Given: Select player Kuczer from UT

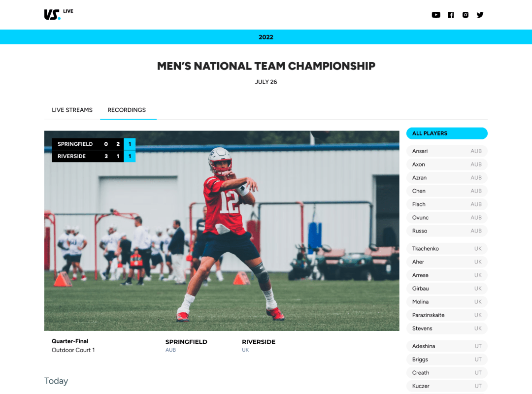Looking at the screenshot, I should pyautogui.click(x=447, y=386).
